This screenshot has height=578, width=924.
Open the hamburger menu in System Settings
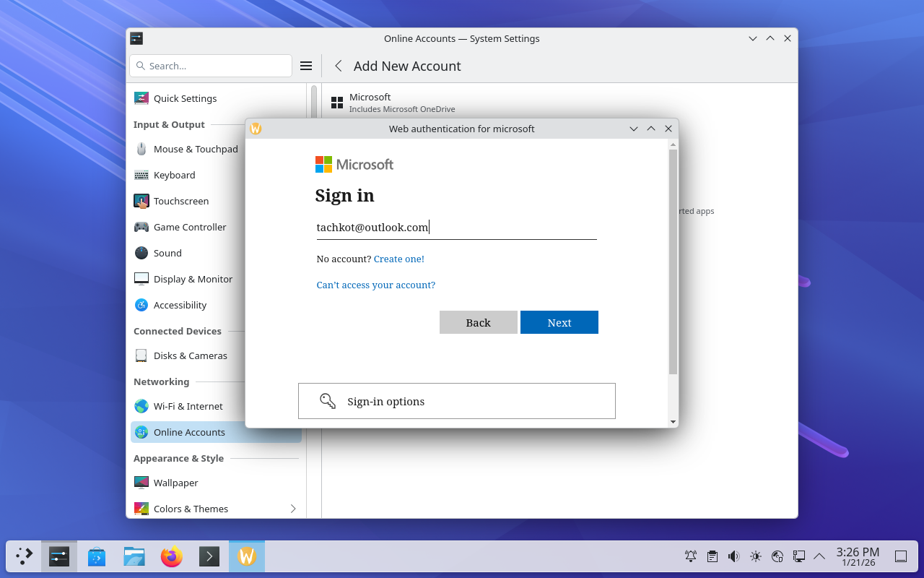306,66
